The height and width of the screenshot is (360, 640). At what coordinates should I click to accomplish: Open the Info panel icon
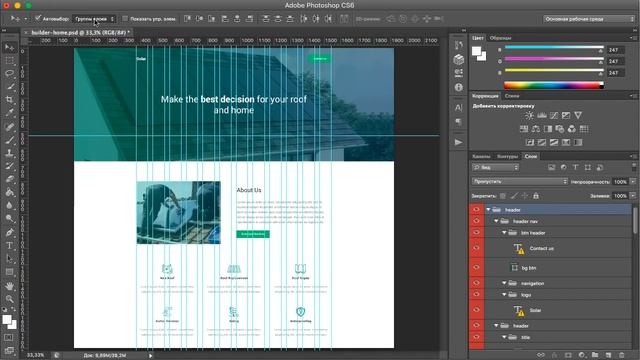[459, 87]
